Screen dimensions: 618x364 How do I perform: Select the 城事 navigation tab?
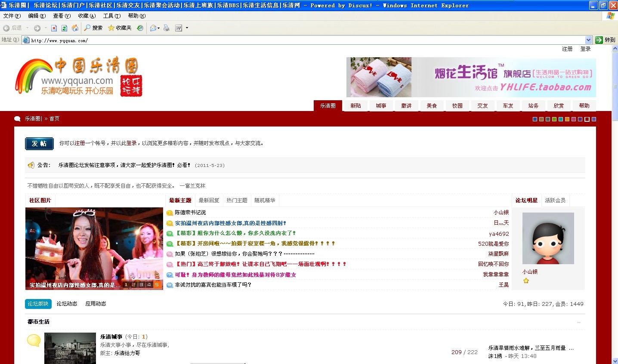381,106
